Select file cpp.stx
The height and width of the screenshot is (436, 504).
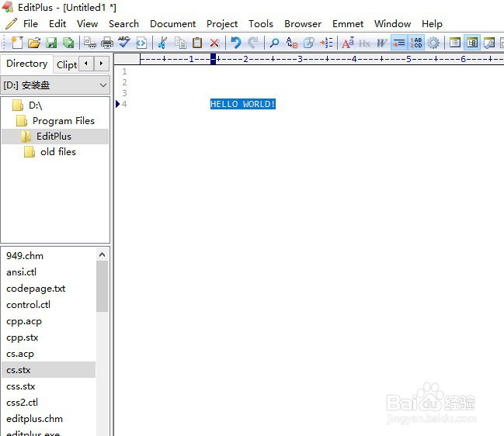pyautogui.click(x=23, y=337)
